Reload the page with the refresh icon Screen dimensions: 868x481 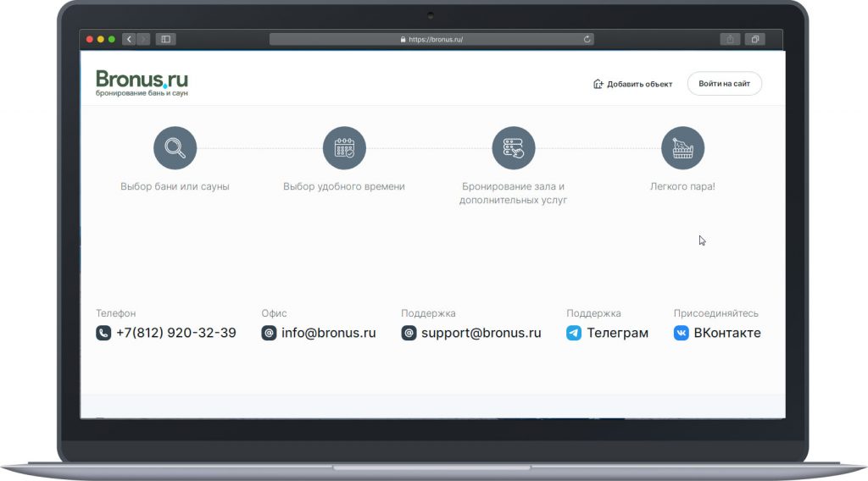point(587,39)
